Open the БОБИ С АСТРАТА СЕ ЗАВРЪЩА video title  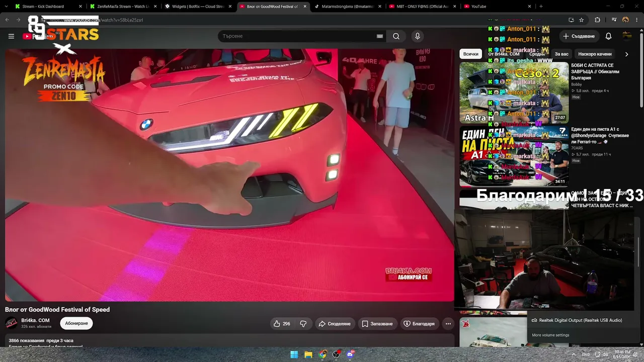tap(596, 71)
